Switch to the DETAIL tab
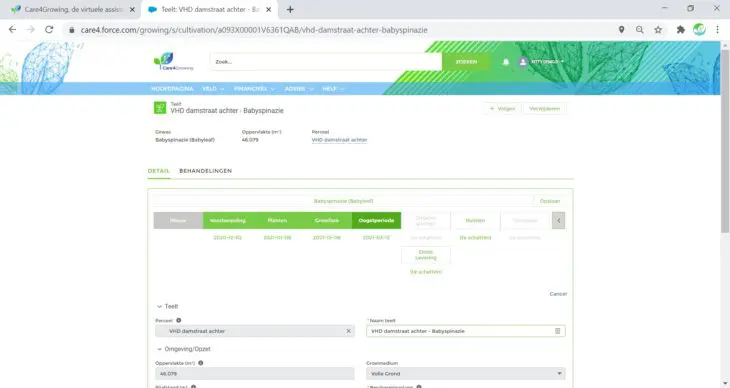The image size is (730, 388). 159,171
